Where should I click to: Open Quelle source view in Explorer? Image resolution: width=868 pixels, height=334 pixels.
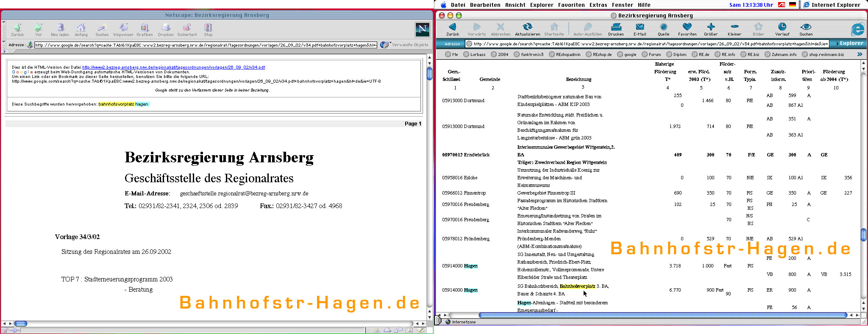pyautogui.click(x=663, y=28)
